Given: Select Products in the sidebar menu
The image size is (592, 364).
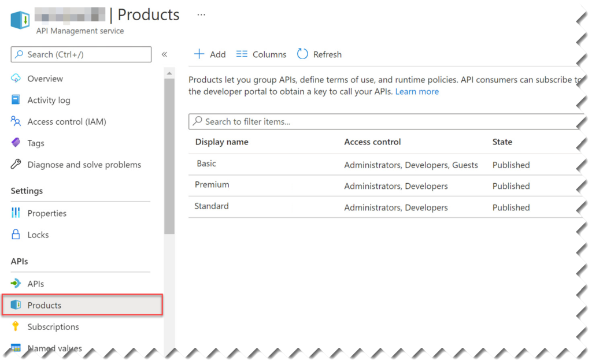Looking at the screenshot, I should pos(45,305).
